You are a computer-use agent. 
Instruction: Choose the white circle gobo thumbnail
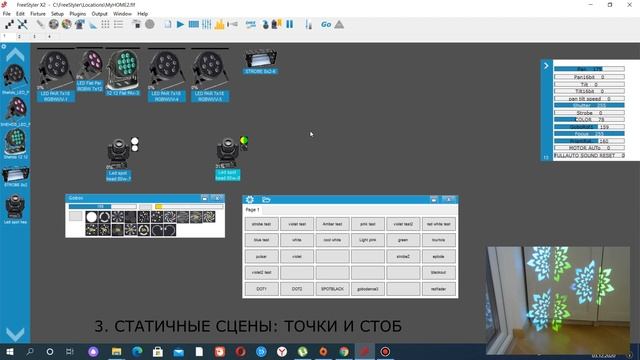coord(92,217)
